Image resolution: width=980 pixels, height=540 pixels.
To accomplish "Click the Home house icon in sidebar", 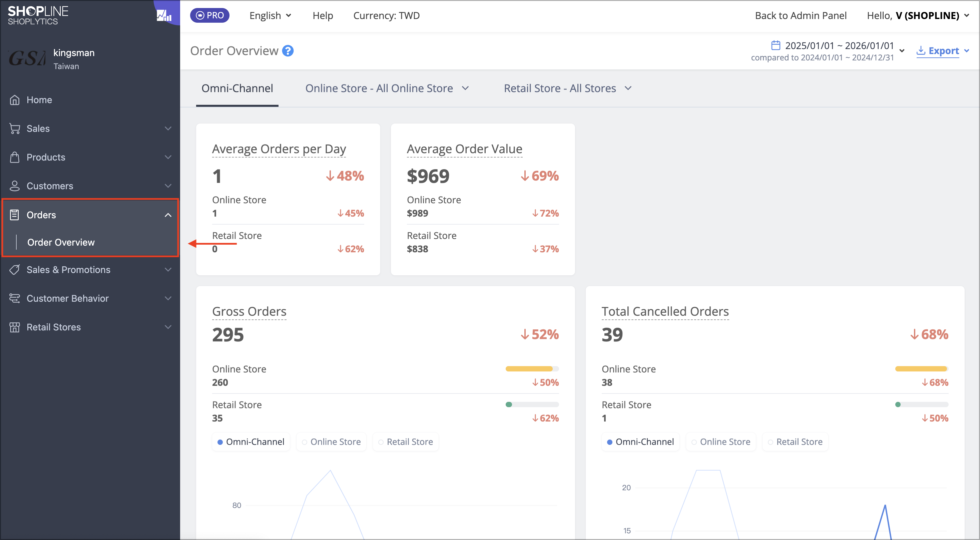I will click(14, 100).
